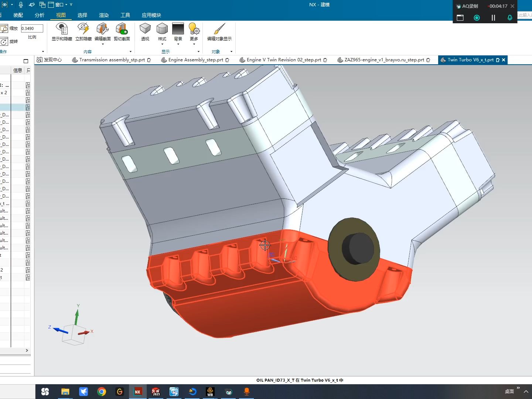Image resolution: width=532 pixels, height=399 pixels.
Task: Switch to the Transmission assembly_stp.prt part
Action: click(x=110, y=59)
